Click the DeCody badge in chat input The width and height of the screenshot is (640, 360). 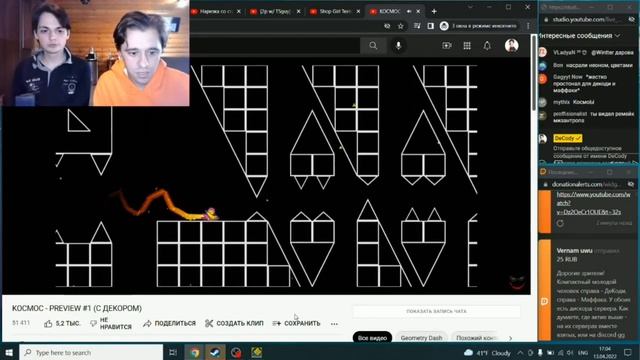568,138
